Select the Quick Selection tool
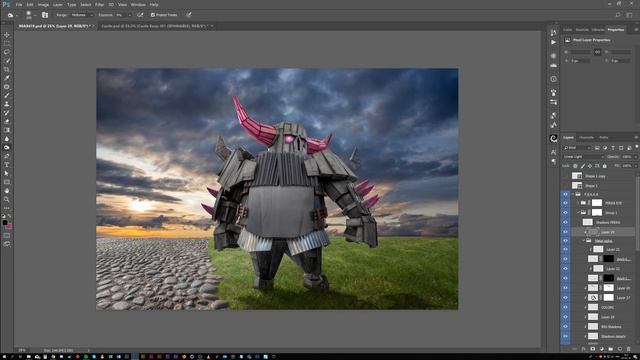The image size is (640, 360). click(7, 60)
